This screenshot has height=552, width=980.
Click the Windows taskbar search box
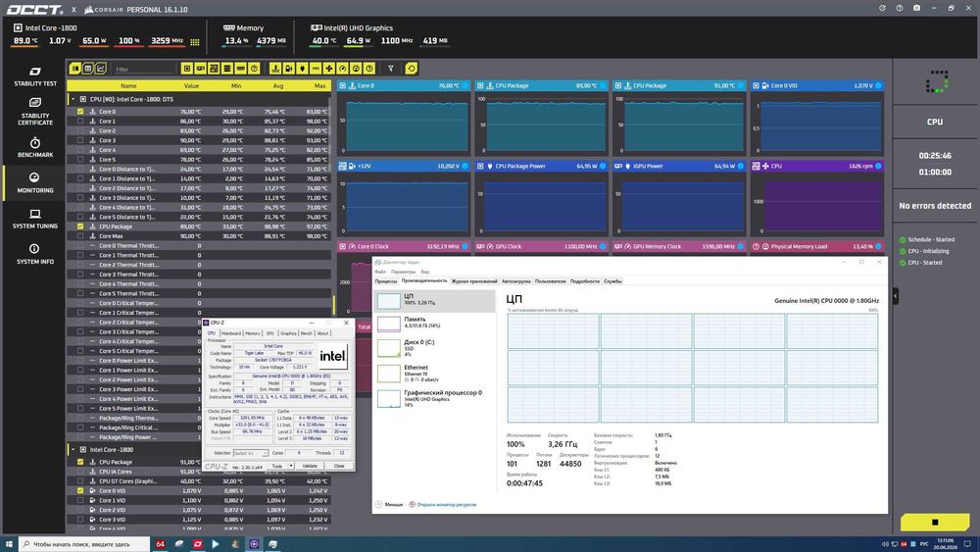pyautogui.click(x=84, y=544)
